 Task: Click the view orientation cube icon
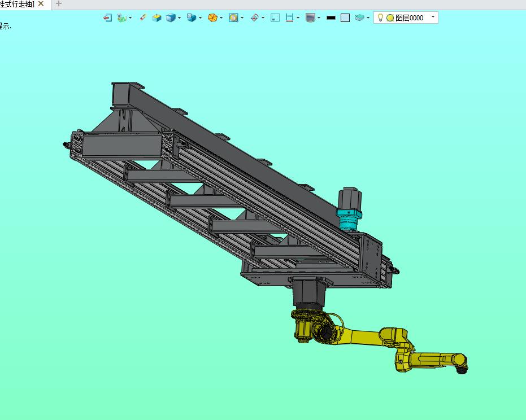click(x=192, y=17)
